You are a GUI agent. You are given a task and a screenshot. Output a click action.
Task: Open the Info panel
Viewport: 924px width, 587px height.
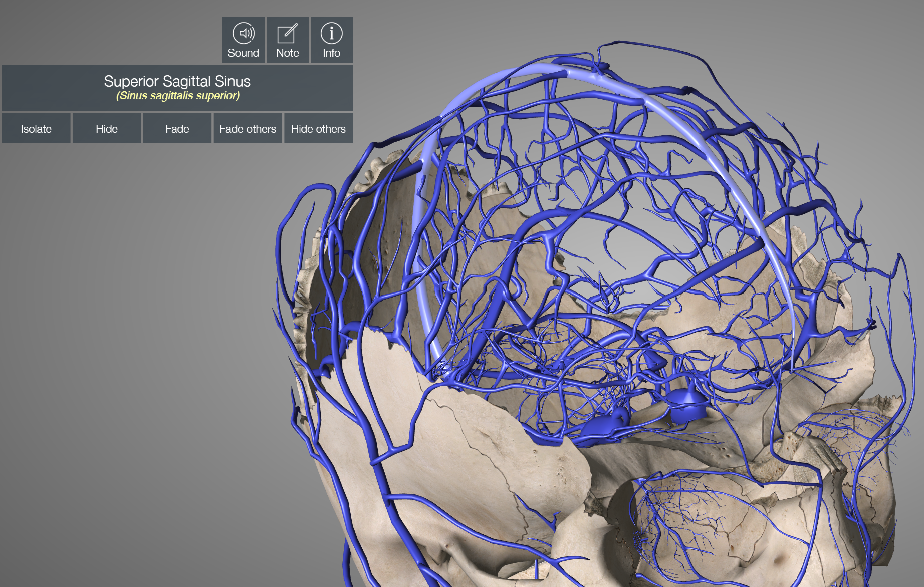[332, 40]
